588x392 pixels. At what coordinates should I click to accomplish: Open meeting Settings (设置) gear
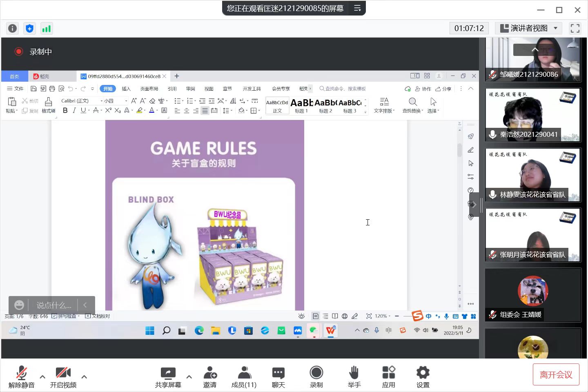[x=423, y=377]
